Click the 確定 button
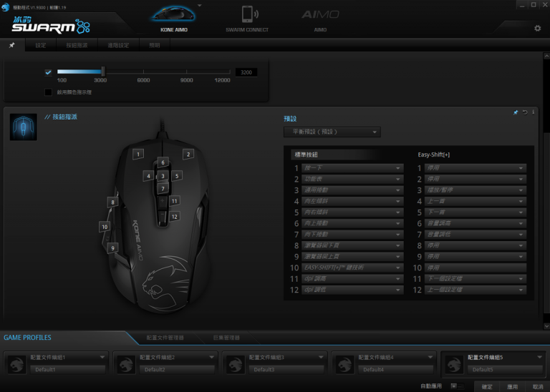550x392 pixels. click(487, 387)
